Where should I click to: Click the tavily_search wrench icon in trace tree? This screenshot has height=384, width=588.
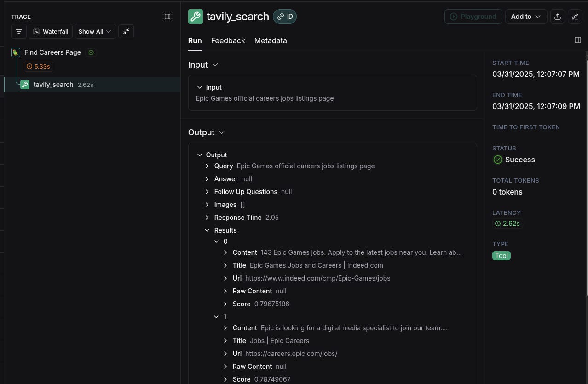pyautogui.click(x=25, y=85)
